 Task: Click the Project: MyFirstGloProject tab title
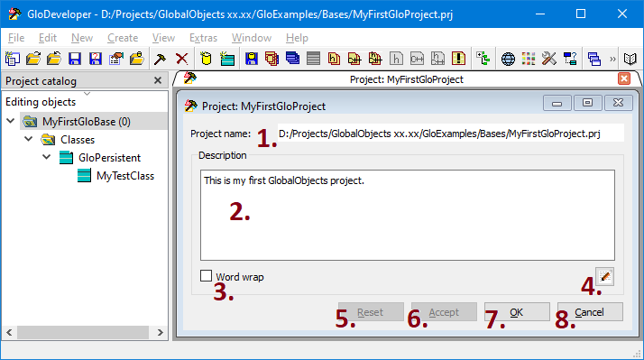coord(406,79)
